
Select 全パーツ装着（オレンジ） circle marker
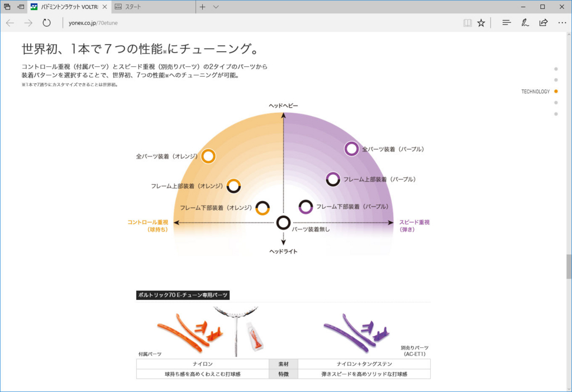coord(208,156)
